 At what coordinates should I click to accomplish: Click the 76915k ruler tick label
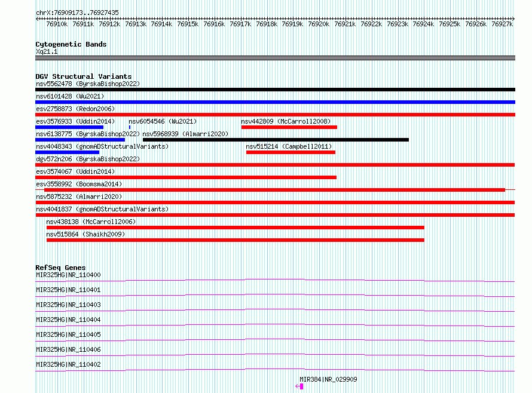pyautogui.click(x=188, y=24)
